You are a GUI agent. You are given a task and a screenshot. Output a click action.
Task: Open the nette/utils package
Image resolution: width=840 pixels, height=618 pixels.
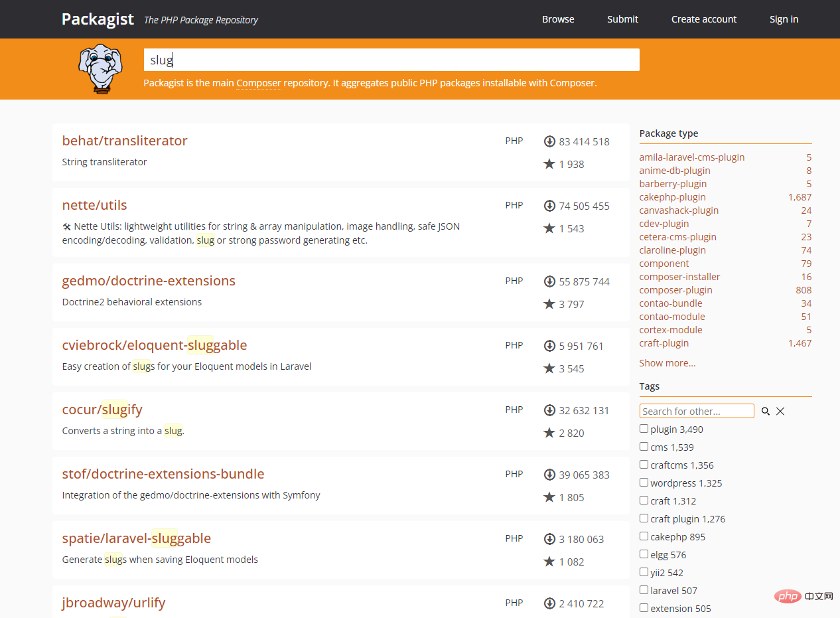(94, 205)
